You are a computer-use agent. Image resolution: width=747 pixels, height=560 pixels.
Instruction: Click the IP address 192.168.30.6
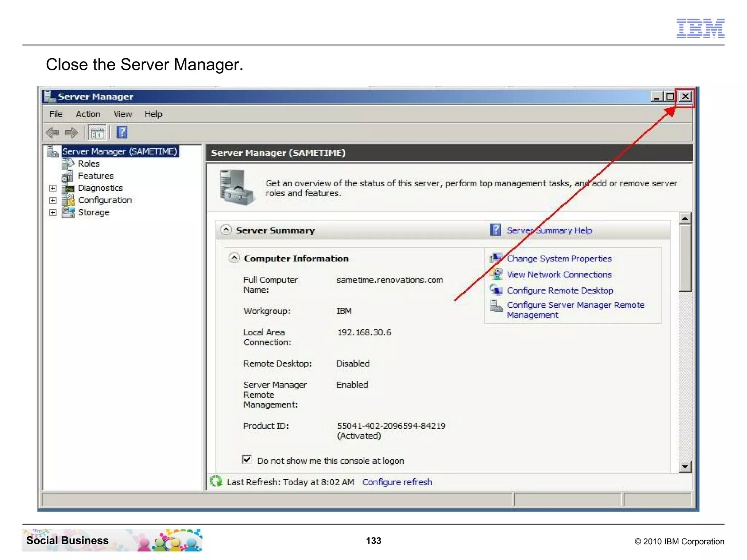pos(364,332)
